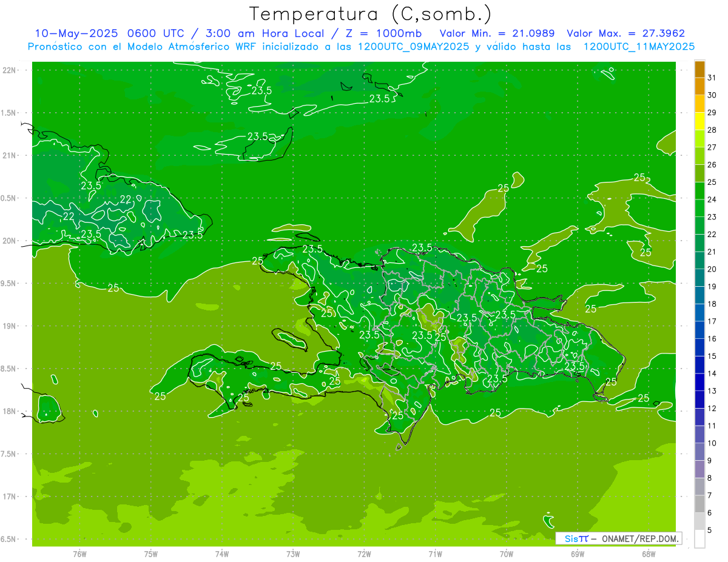Select the 'Valor Max. = 27.3962' value
The height and width of the screenshot is (562, 728).
(x=625, y=33)
